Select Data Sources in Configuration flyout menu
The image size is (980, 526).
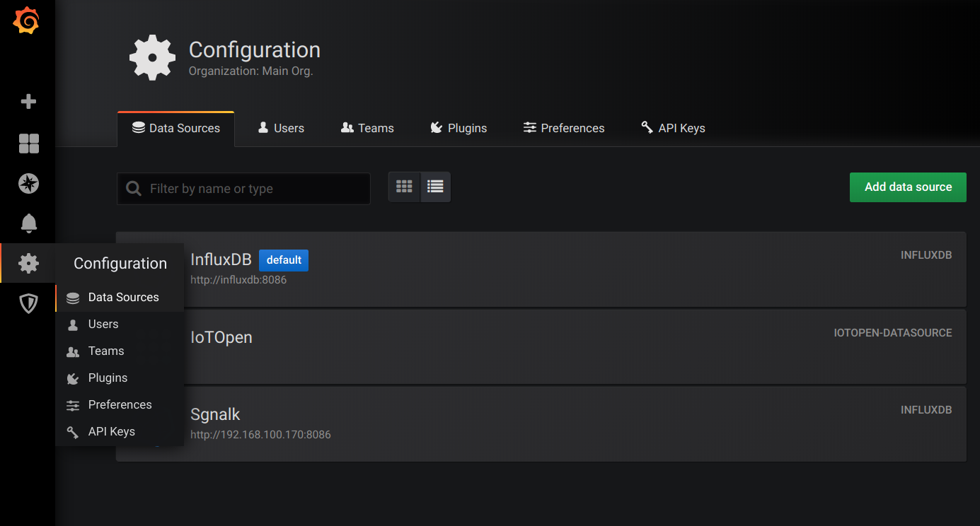point(120,298)
